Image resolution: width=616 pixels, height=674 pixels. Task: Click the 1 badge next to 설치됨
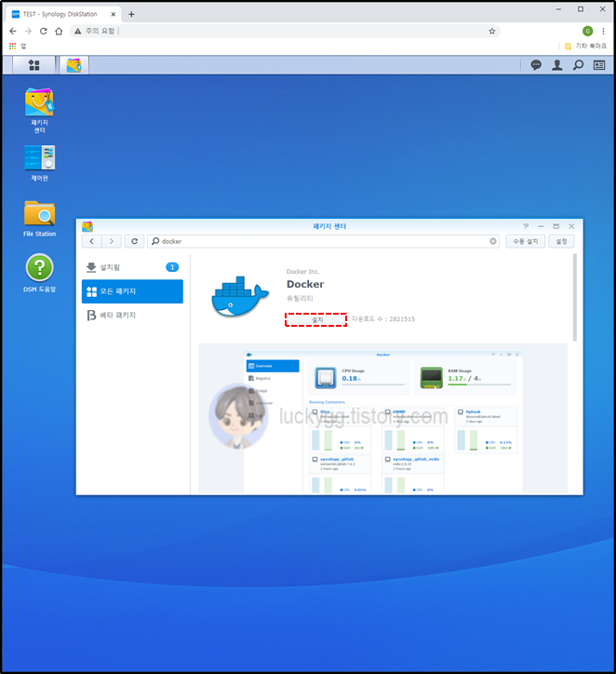point(172,267)
